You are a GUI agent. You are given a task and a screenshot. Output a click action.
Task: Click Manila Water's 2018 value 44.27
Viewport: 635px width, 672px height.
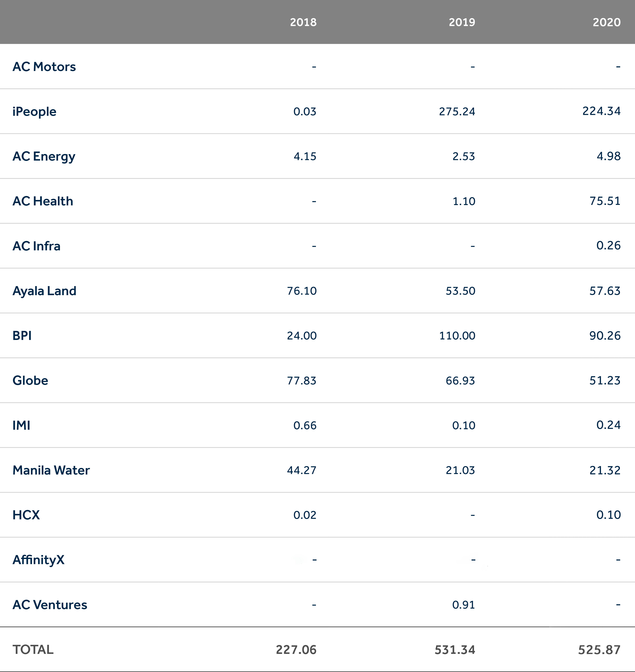coord(302,470)
